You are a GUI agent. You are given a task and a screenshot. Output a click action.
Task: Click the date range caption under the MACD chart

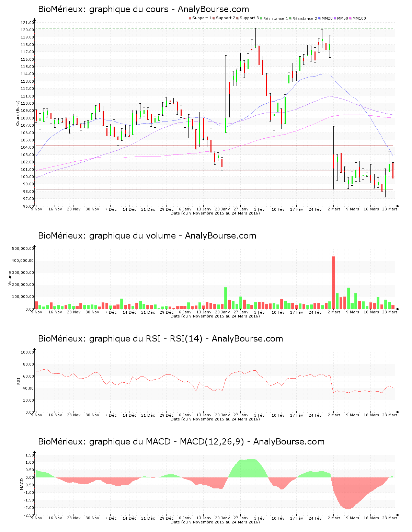(215, 522)
